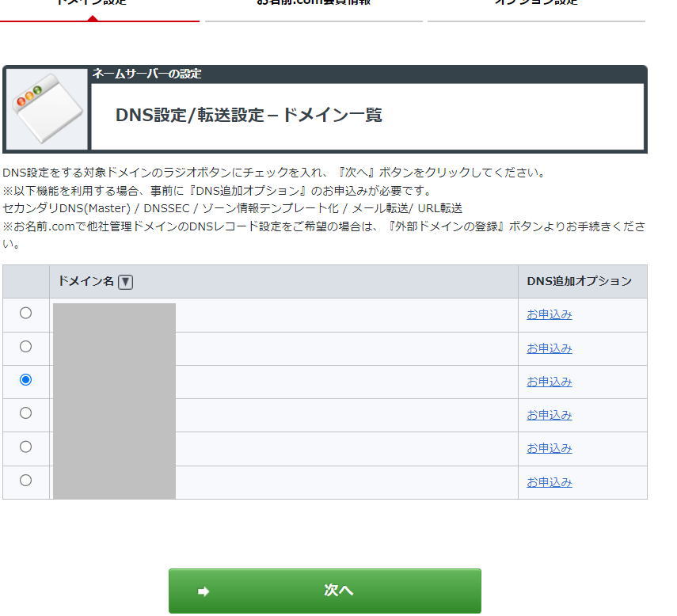Screen dimensions: 677x616
Task: Select the last domain's radio button
Action: click(26, 481)
